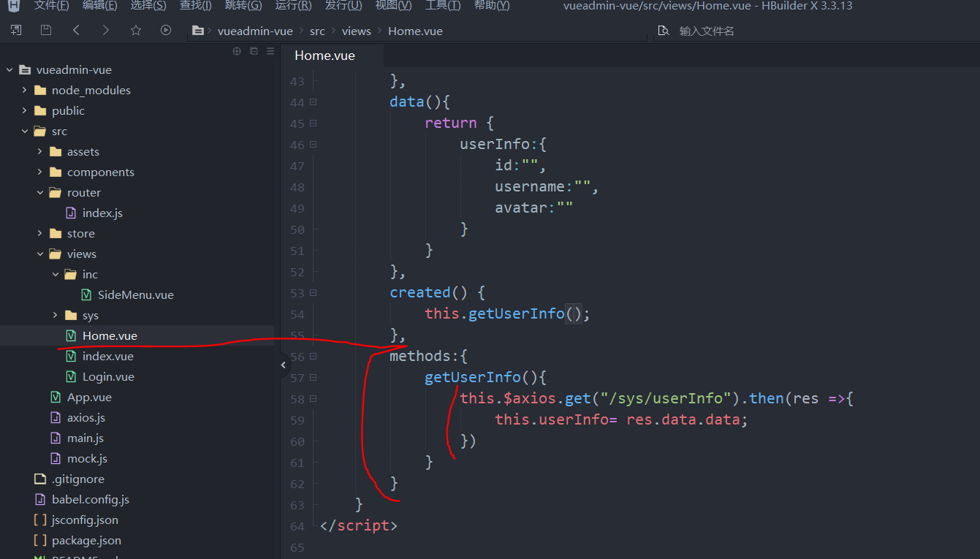The height and width of the screenshot is (559, 980).
Task: Click the run play icon in toolbar
Action: tap(166, 30)
